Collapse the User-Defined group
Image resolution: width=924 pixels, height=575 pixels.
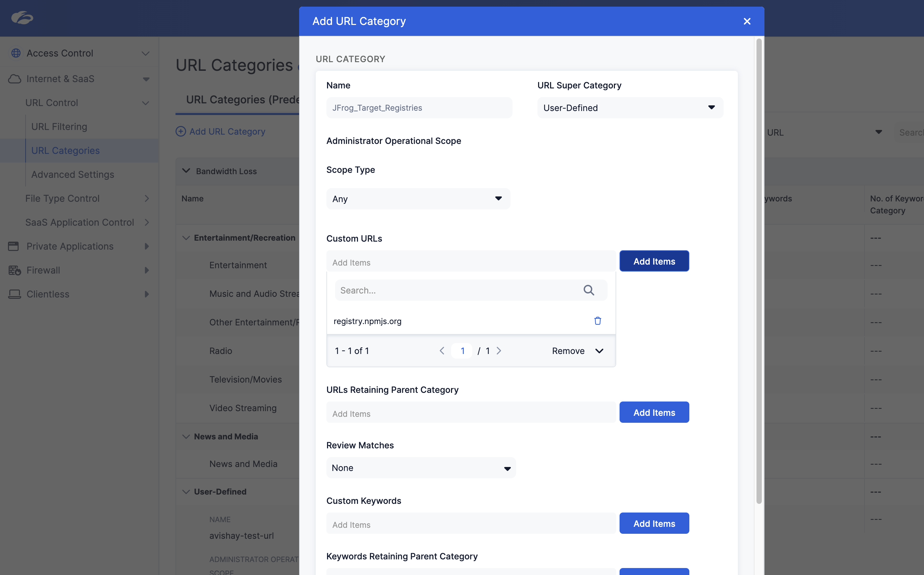186,492
